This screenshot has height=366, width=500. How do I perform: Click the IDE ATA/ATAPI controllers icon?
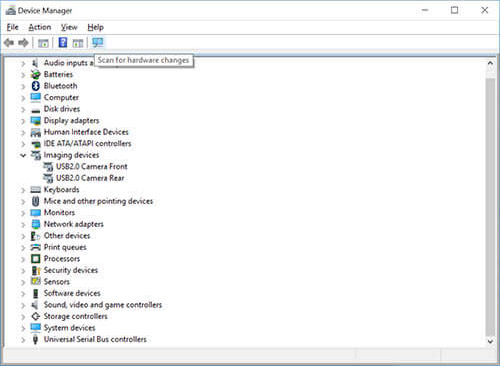[36, 144]
